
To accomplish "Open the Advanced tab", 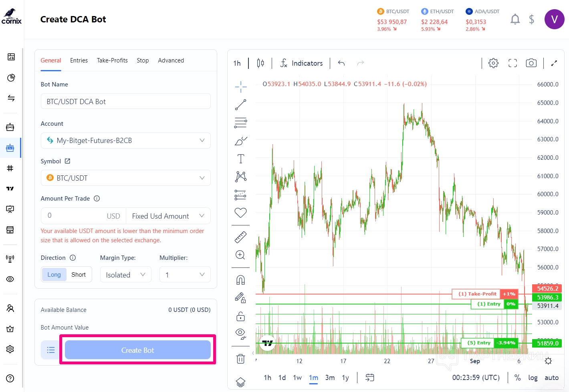I will (x=171, y=60).
